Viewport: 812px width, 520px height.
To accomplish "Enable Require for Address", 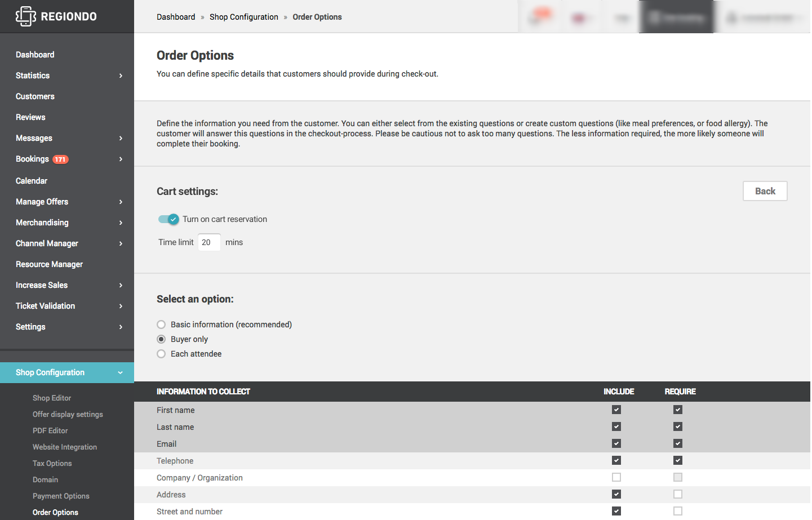I will [678, 494].
